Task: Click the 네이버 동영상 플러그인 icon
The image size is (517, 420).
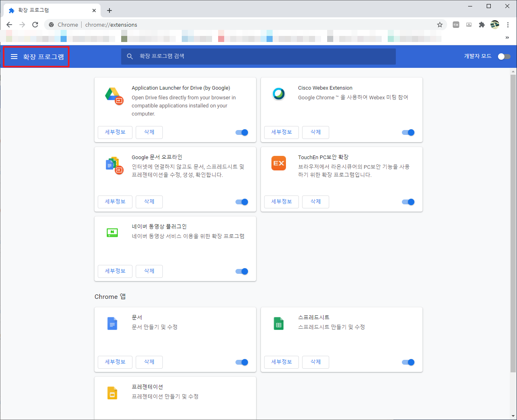Action: (112, 233)
